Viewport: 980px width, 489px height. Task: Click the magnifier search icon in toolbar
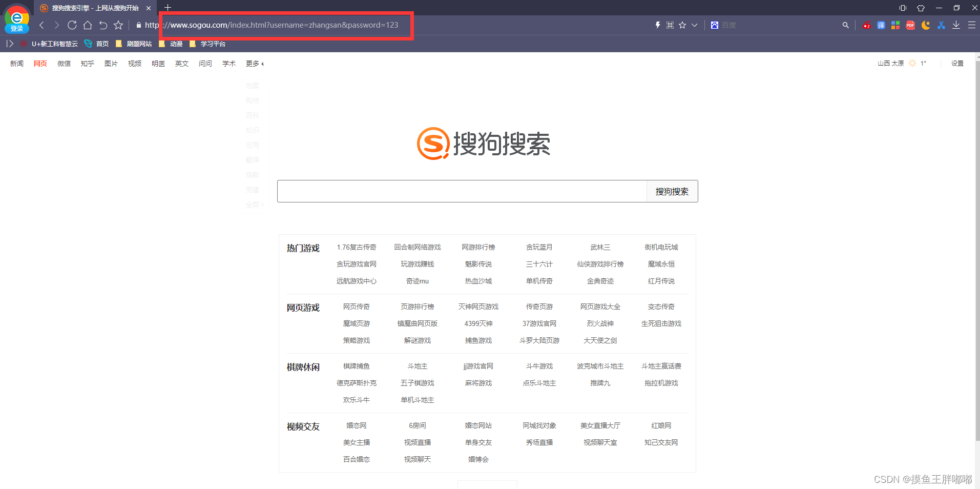845,25
